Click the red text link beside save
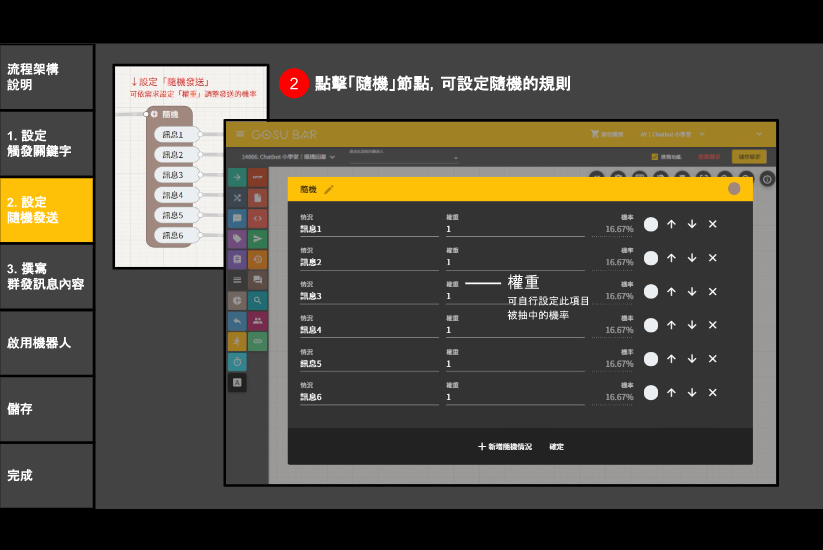 pos(709,157)
